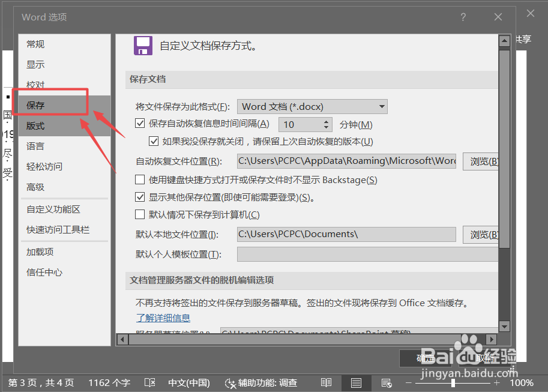The height and width of the screenshot is (392, 548).
Task: Click the dialog help question mark icon
Action: coord(463,17)
